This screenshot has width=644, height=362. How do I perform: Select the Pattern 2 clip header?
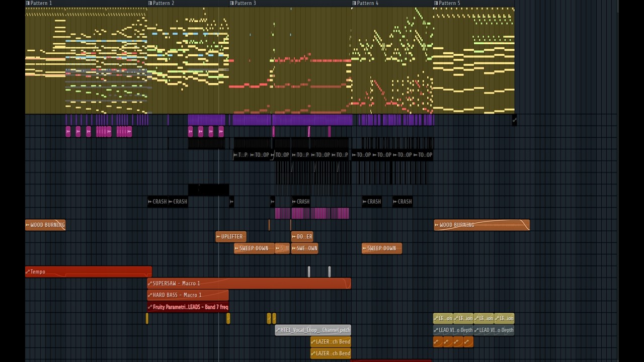(188, 3)
